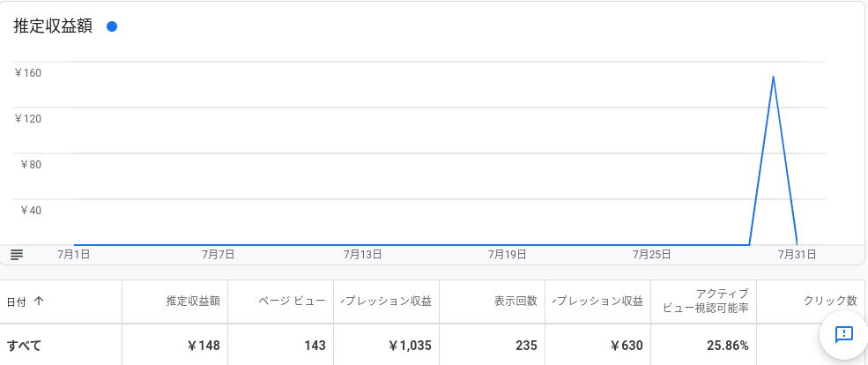The height and width of the screenshot is (365, 868).
Task: Click the blue dot beside 推定収益額
Action: tap(112, 26)
